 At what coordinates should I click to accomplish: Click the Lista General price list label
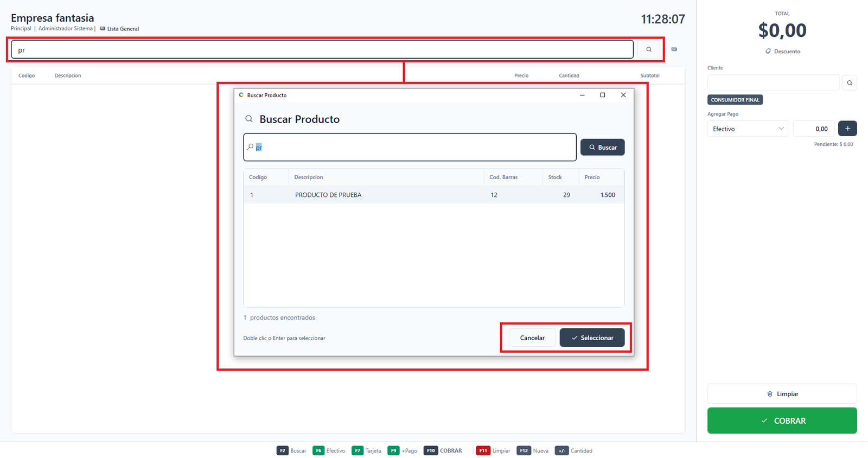(x=123, y=29)
